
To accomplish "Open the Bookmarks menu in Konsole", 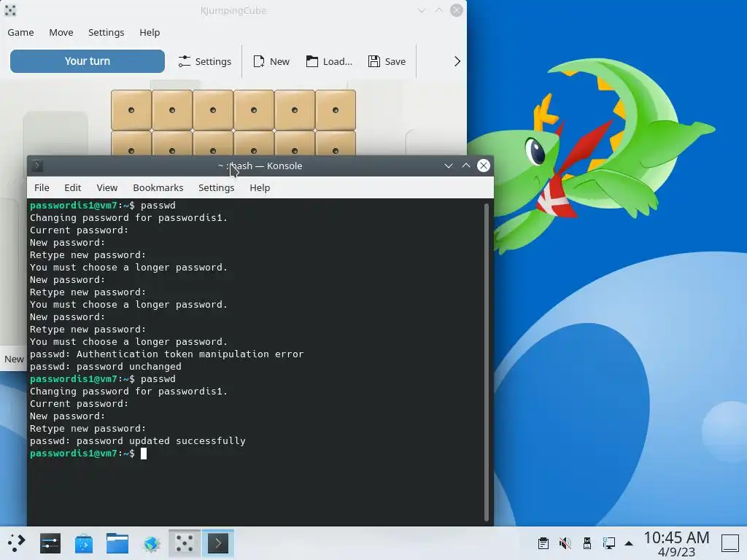I will point(158,187).
